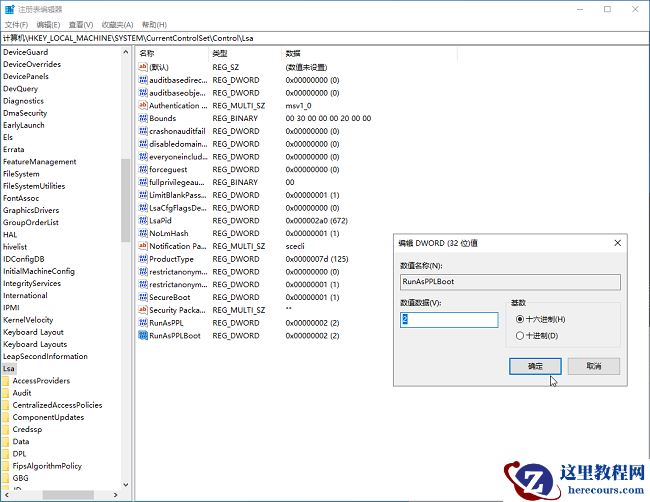The width and height of the screenshot is (650, 502).
Task: Select the forceguest value icon
Action: click(x=143, y=169)
